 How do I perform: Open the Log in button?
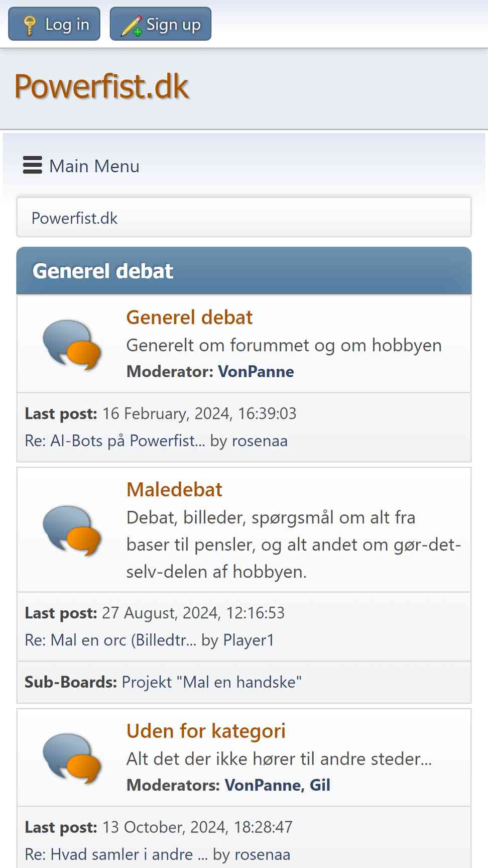[x=54, y=24]
